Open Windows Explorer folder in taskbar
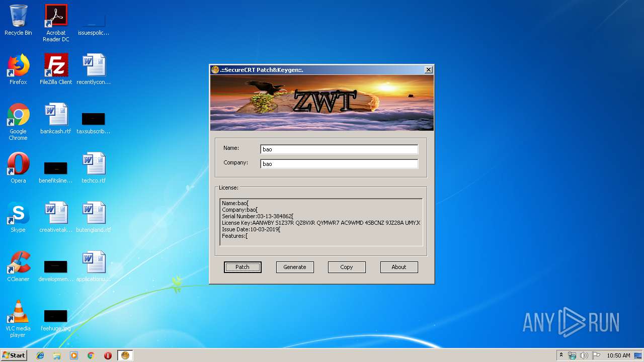644x362 pixels. 57,355
